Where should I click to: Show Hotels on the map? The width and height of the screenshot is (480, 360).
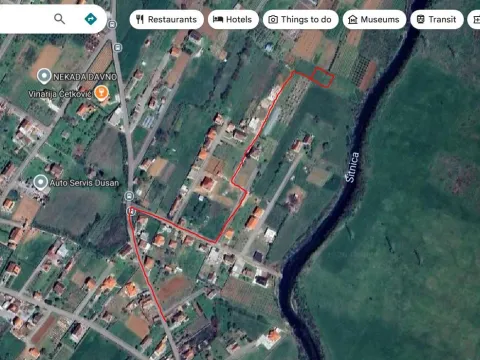(x=233, y=20)
